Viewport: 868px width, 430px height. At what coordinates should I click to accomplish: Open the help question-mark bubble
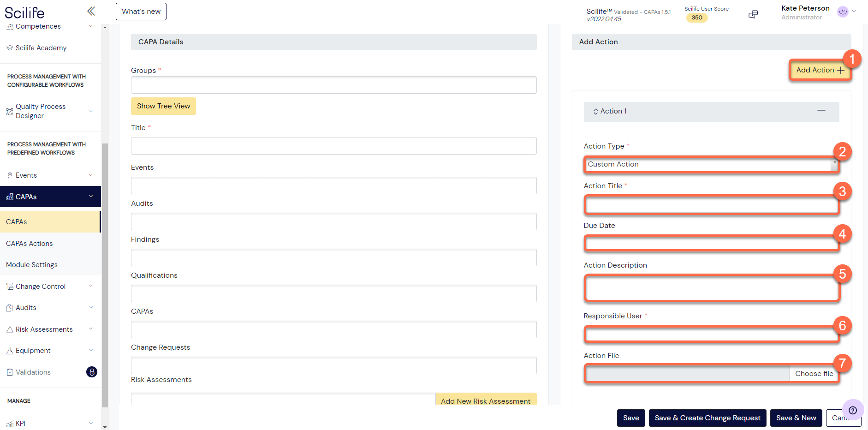853,410
